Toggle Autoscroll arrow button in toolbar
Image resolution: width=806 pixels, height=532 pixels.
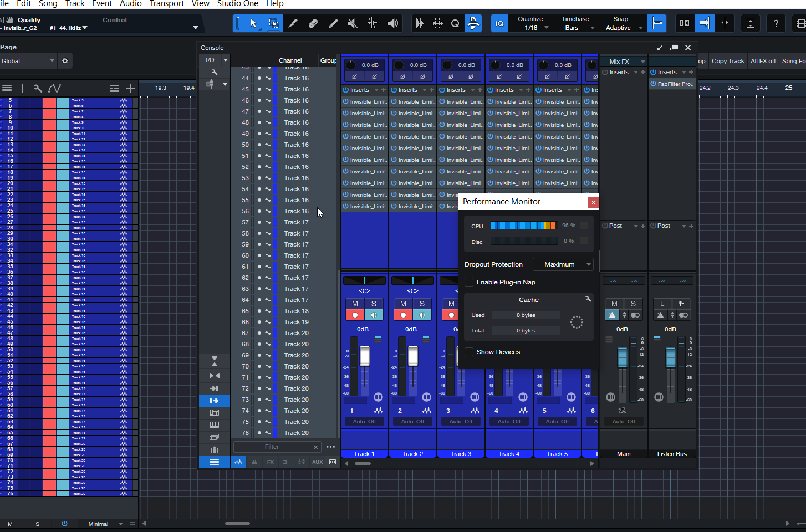pyautogui.click(x=705, y=23)
